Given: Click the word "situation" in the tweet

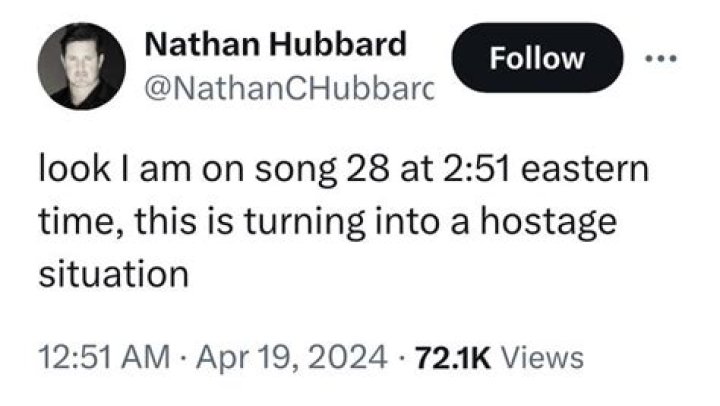Looking at the screenshot, I should tap(113, 274).
